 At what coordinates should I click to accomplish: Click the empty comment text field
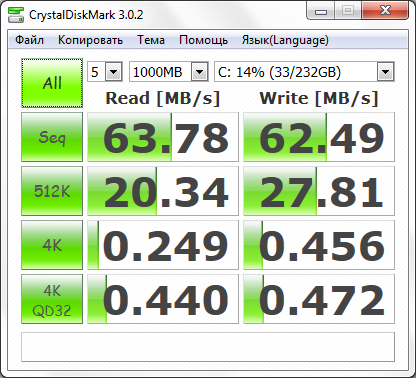pos(208,347)
